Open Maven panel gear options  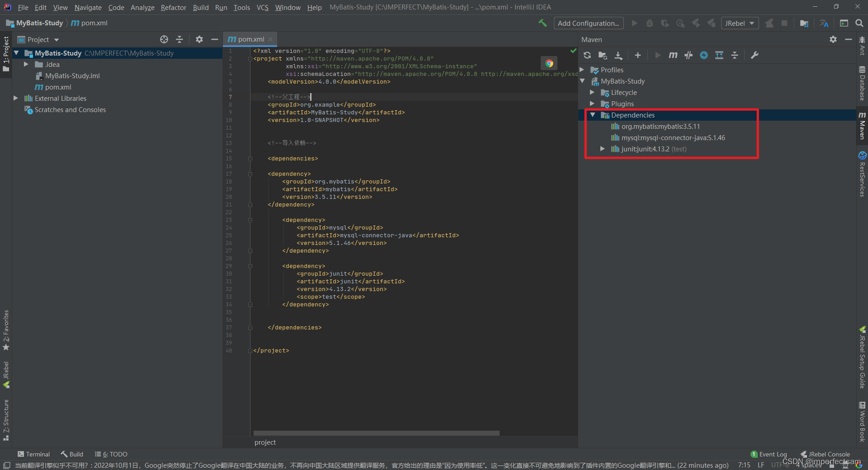tap(833, 39)
